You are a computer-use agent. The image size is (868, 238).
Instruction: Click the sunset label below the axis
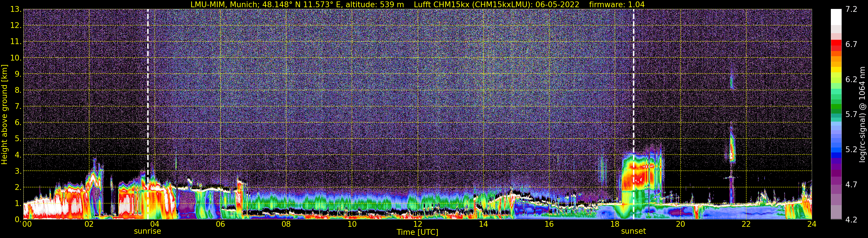point(633,231)
